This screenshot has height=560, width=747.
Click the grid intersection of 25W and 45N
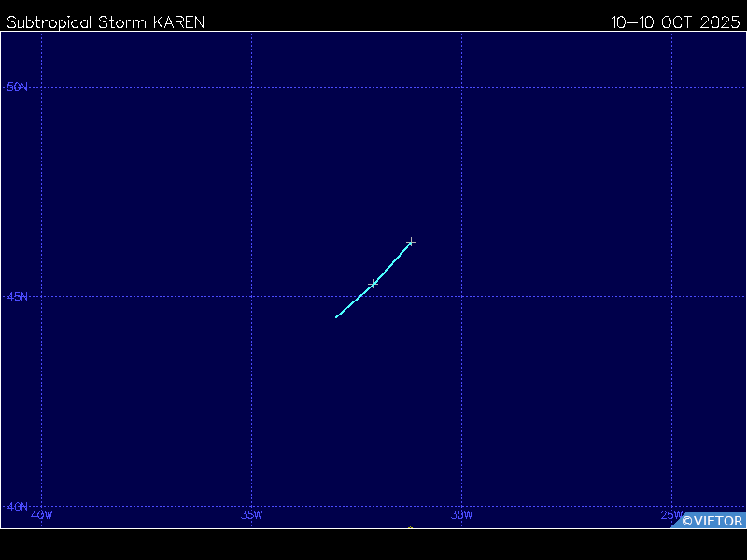pyautogui.click(x=671, y=297)
